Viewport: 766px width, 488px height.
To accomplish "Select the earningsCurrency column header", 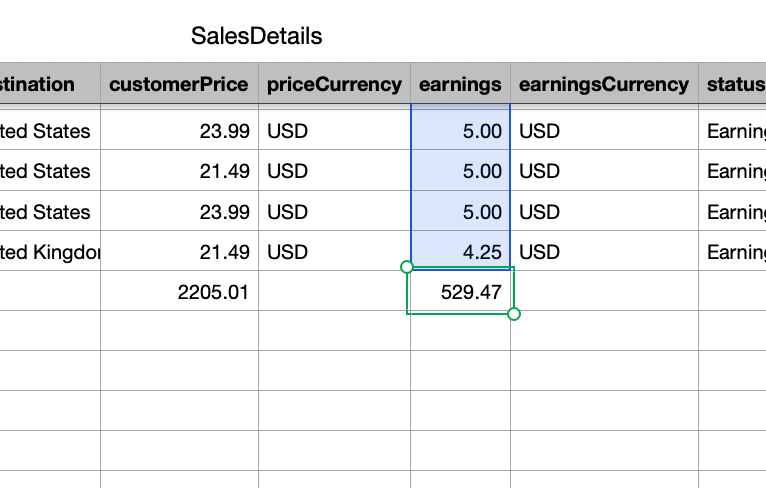I will click(x=604, y=84).
